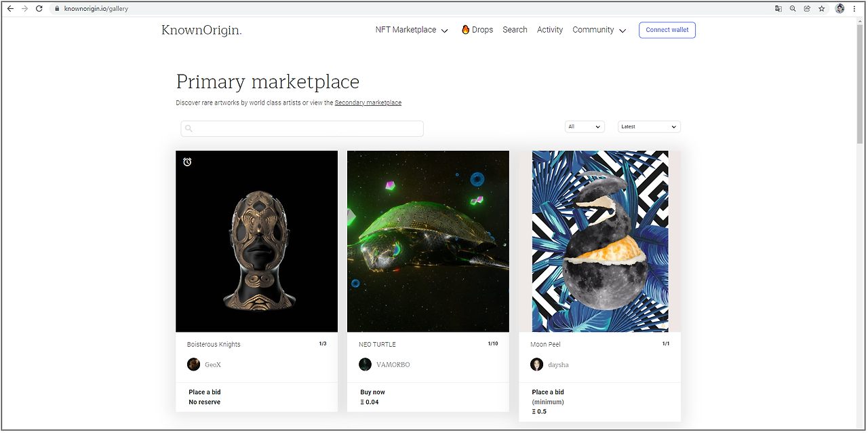This screenshot has height=433, width=868.
Task: Open the Chrome profile avatar
Action: click(840, 9)
